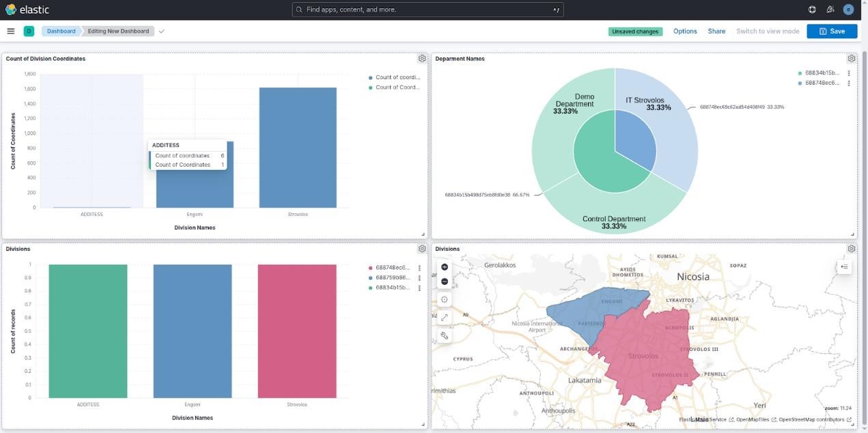Open the Options menu
Image resolution: width=868 pixels, height=433 pixels.
pos(685,31)
